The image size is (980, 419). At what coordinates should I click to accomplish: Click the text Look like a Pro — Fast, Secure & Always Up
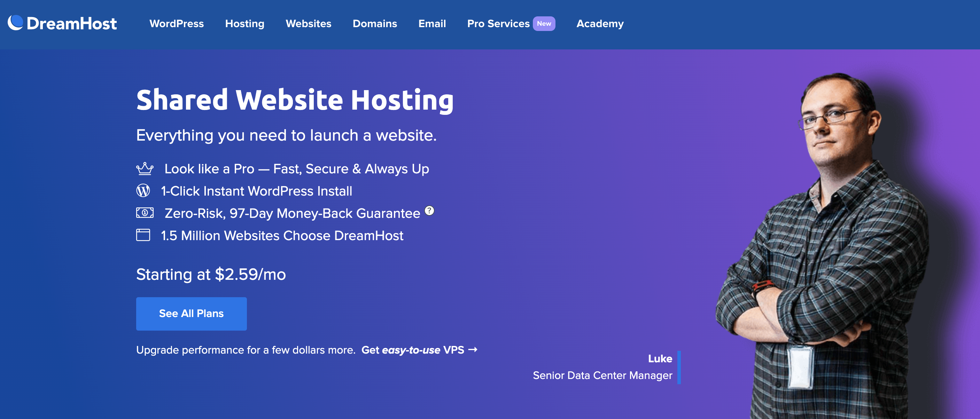297,169
